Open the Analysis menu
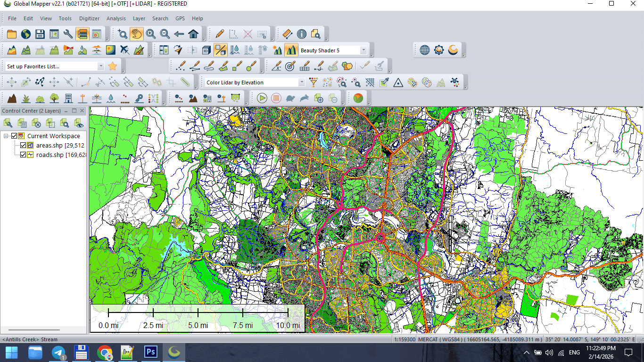 pos(116,18)
